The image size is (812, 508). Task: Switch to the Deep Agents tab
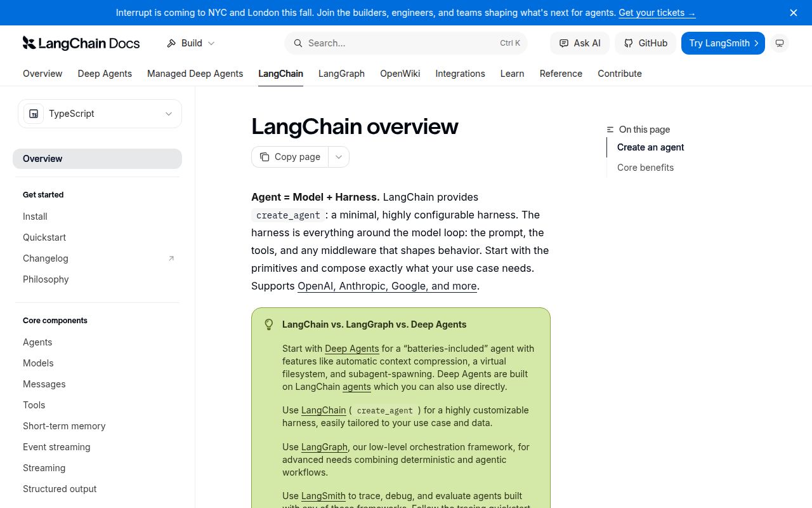coord(105,74)
